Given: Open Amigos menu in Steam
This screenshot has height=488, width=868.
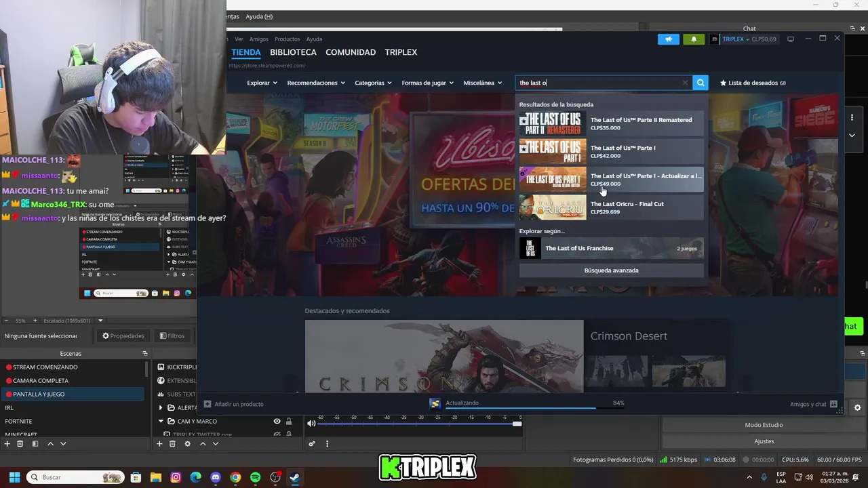Looking at the screenshot, I should coord(259,39).
